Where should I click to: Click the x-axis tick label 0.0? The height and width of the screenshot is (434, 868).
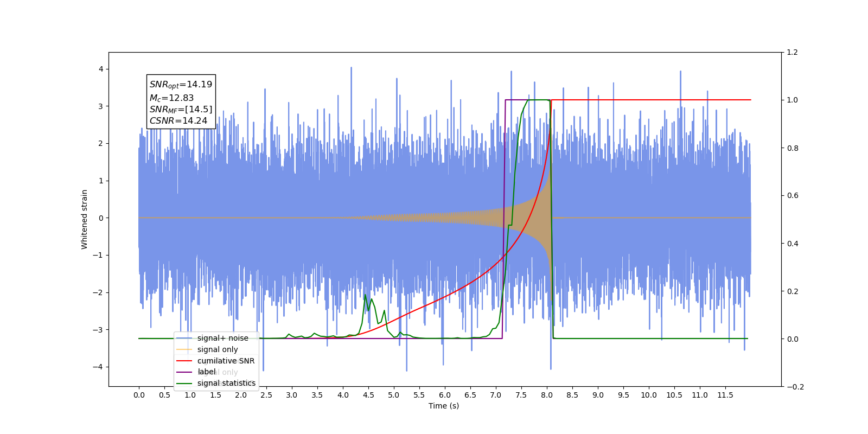[x=139, y=395]
